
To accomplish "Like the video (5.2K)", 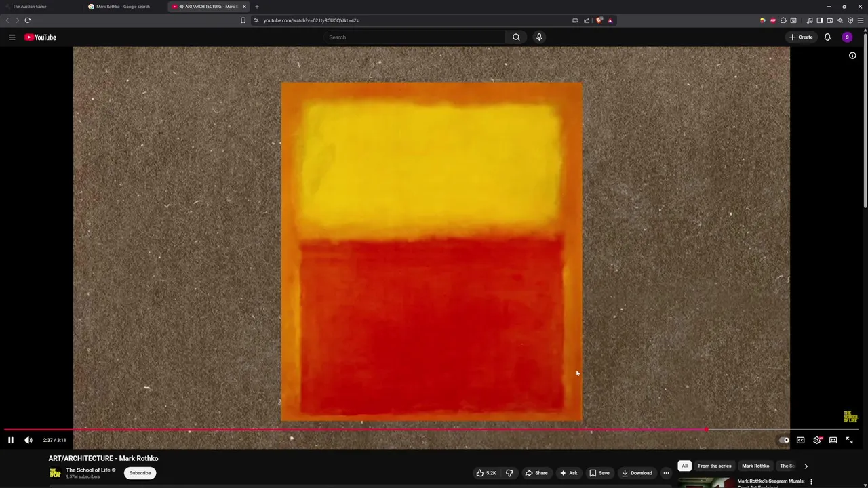I will click(x=487, y=473).
